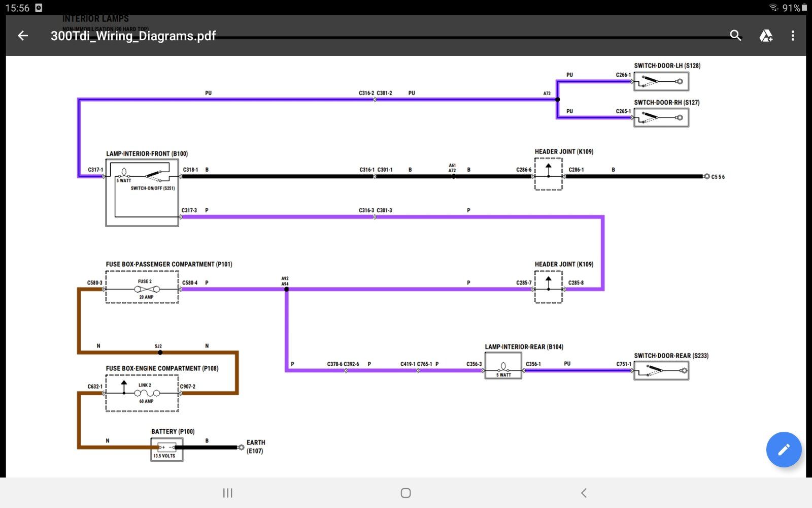The width and height of the screenshot is (812, 508).
Task: Tap the C317-3 connector label
Action: click(189, 210)
